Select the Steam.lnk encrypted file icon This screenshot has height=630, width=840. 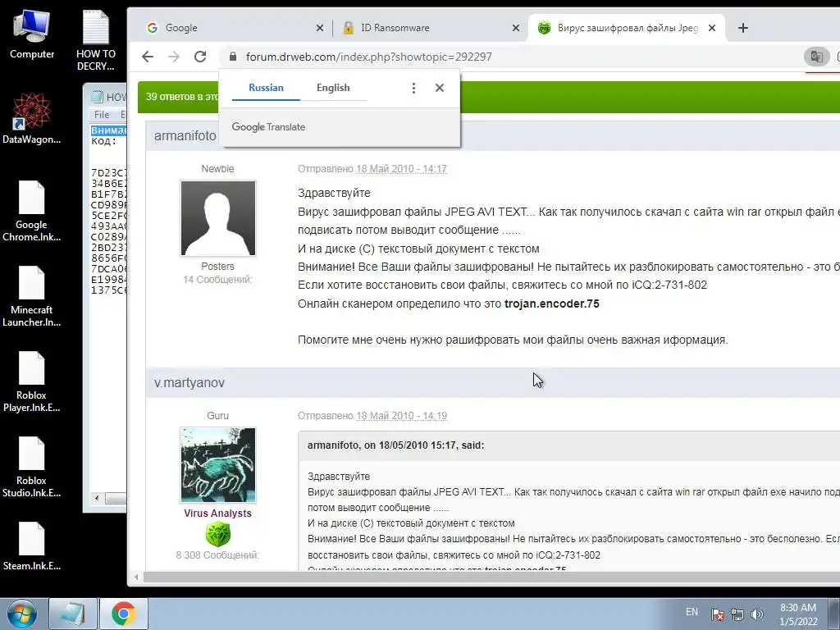point(32,546)
